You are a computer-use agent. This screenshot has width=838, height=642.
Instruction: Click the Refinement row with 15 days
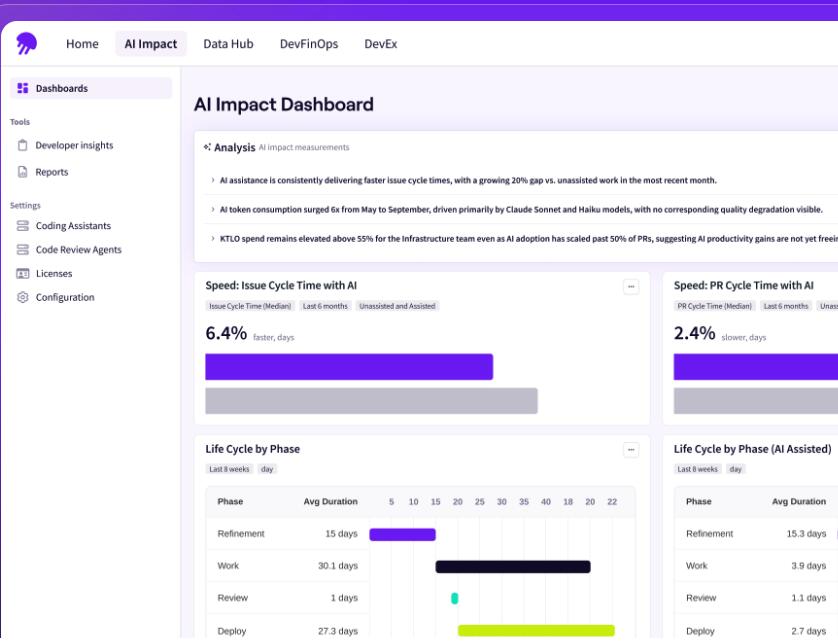coord(421,534)
